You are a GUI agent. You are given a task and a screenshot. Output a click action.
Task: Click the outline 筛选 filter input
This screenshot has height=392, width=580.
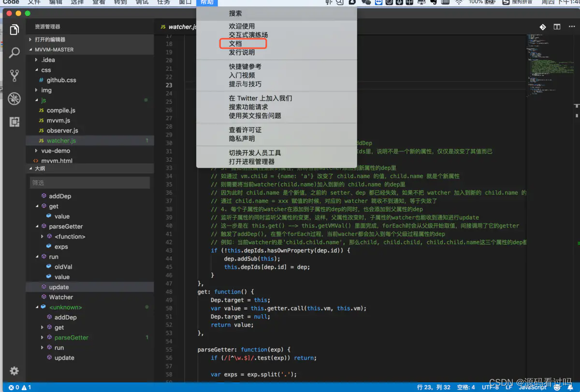(90, 183)
